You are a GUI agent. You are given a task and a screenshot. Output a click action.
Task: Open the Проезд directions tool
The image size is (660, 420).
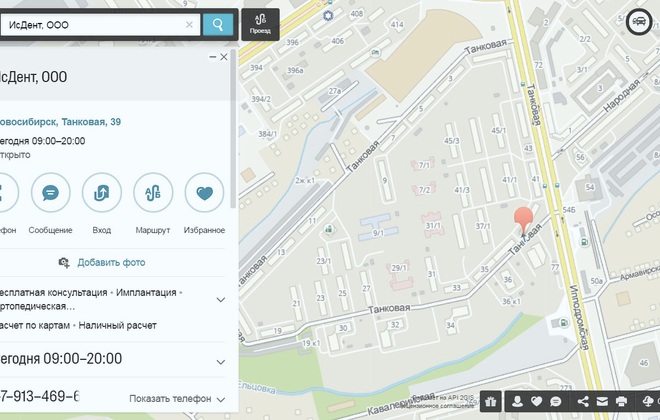(260, 24)
